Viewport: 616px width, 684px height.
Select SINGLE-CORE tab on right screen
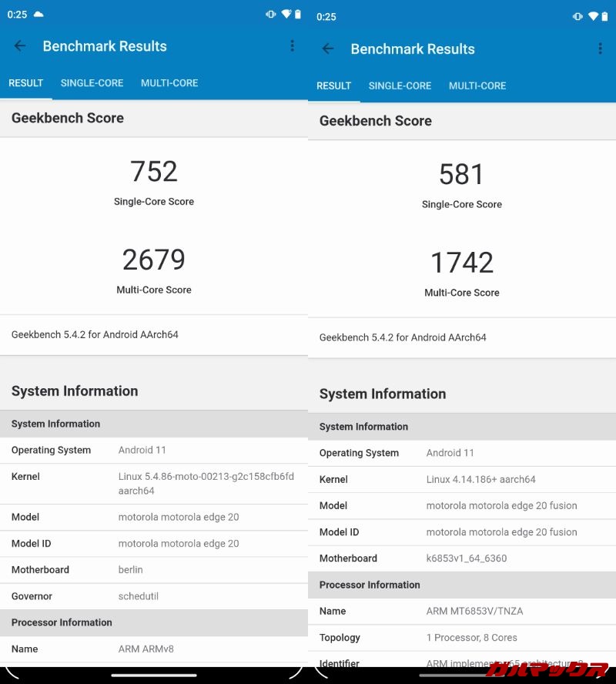(400, 86)
